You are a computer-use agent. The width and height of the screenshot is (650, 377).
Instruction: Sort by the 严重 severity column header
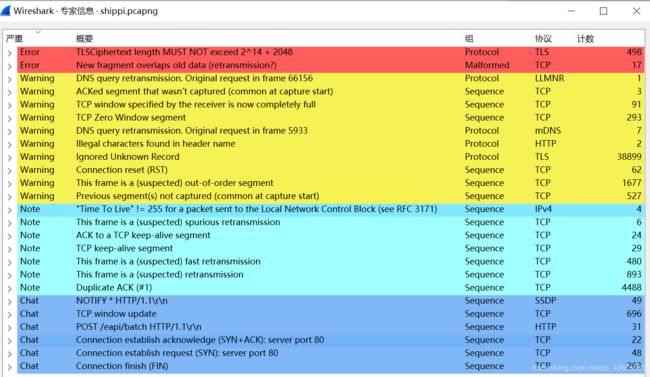pyautogui.click(x=15, y=39)
